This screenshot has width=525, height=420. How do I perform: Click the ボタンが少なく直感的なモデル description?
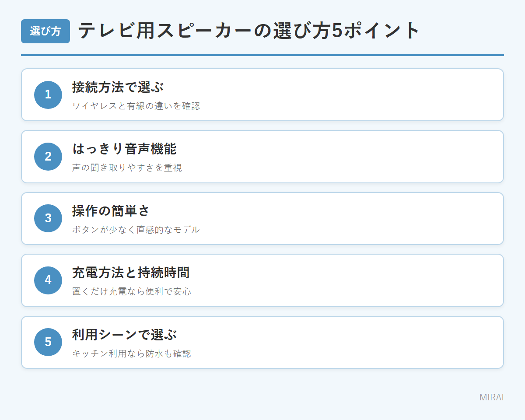(x=136, y=230)
